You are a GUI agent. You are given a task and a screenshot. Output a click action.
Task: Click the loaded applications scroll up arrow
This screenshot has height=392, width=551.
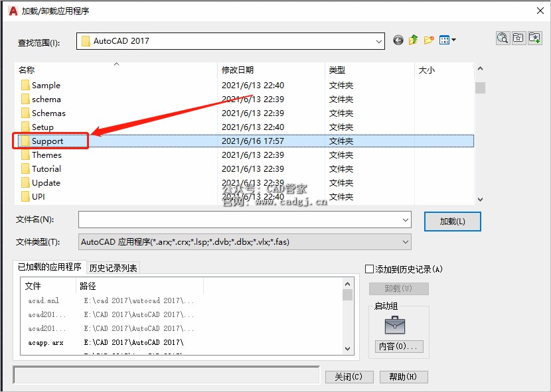click(348, 284)
